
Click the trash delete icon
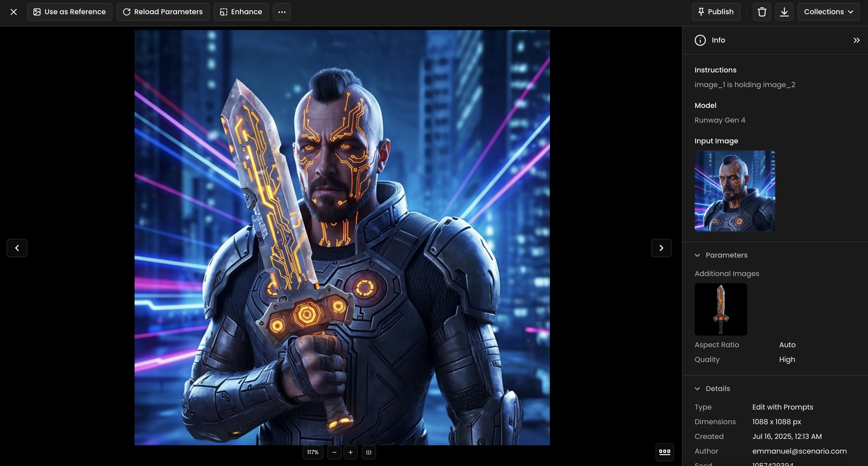(x=762, y=12)
